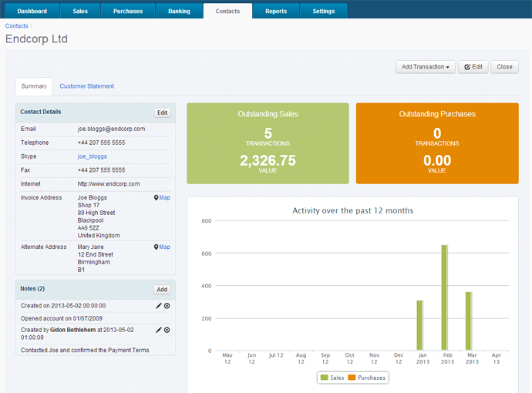The width and height of the screenshot is (532, 393).
Task: Add a new note
Action: coord(162,289)
